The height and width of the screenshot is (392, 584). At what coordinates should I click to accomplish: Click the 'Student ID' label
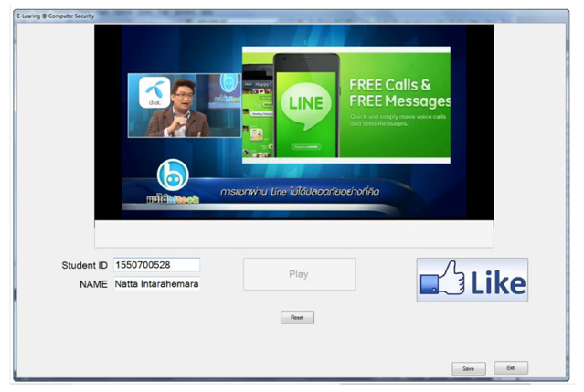click(84, 265)
